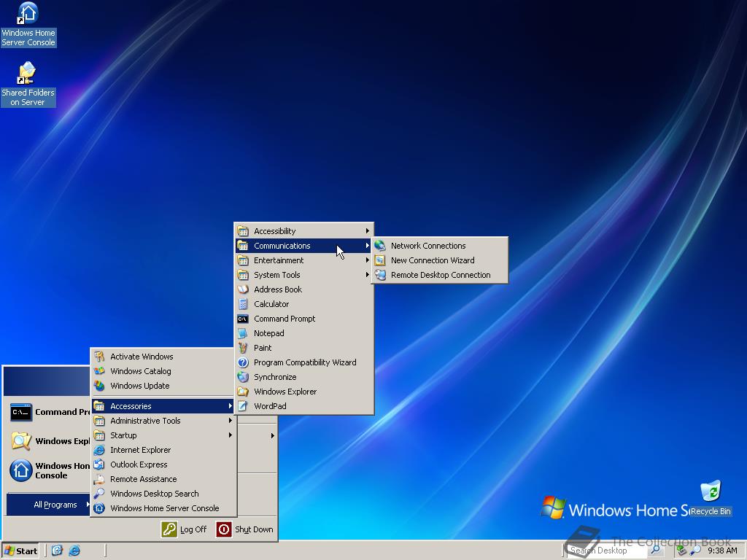Open the Windows Home Server Console desktop shortcut
Viewport: 747px width, 560px height.
[x=28, y=25]
